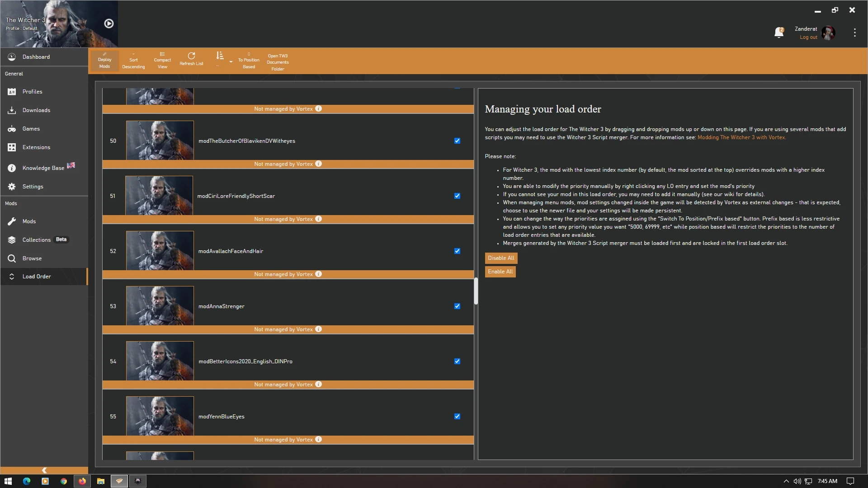Click the Extensions puzzle icon
Screen dimensions: 868x488
click(12, 147)
